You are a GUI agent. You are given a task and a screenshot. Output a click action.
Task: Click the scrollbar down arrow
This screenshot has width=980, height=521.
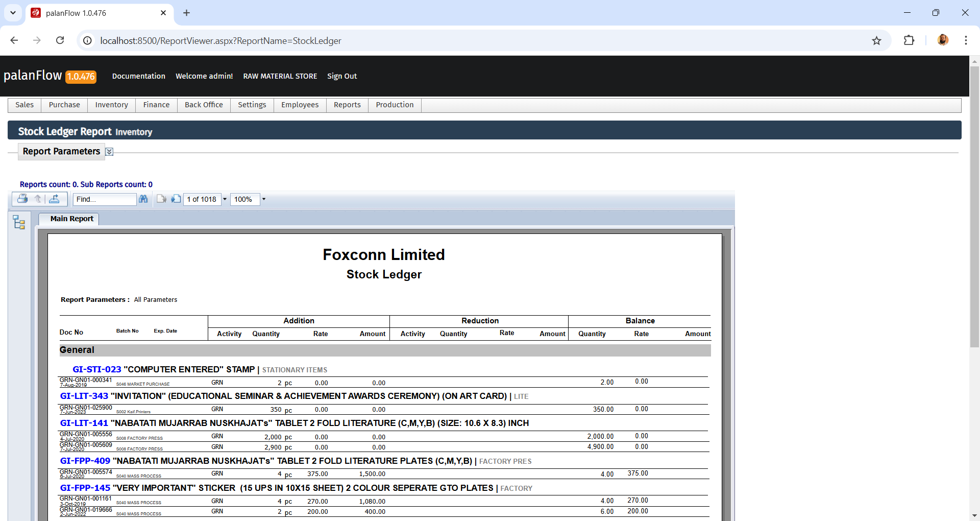pyautogui.click(x=974, y=516)
